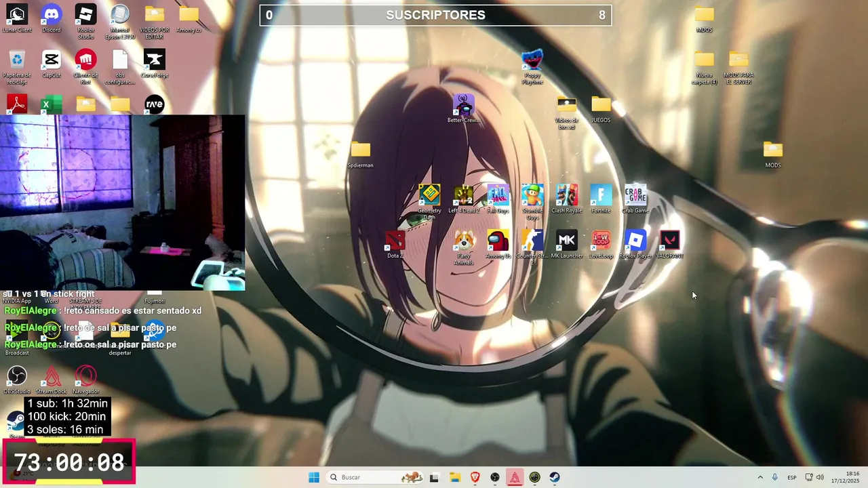
Task: Launch the Crab Game shortcut
Action: tap(635, 199)
